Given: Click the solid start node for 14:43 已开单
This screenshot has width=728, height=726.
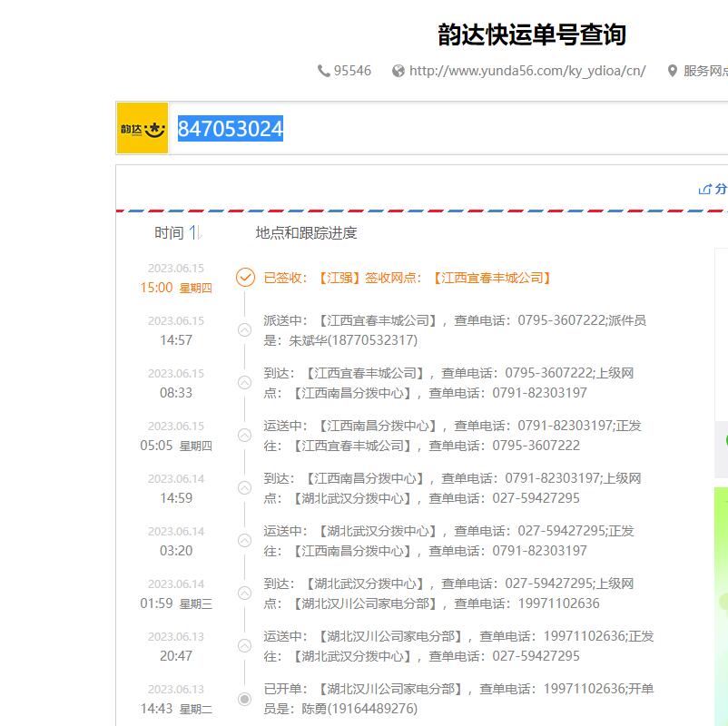Looking at the screenshot, I should point(245,699).
